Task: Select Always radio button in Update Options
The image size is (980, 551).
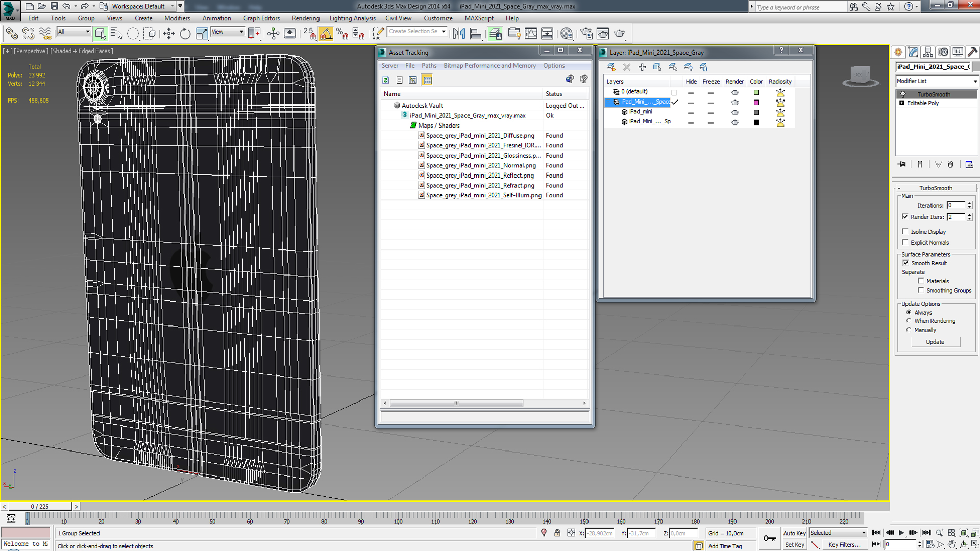Action: coord(910,312)
